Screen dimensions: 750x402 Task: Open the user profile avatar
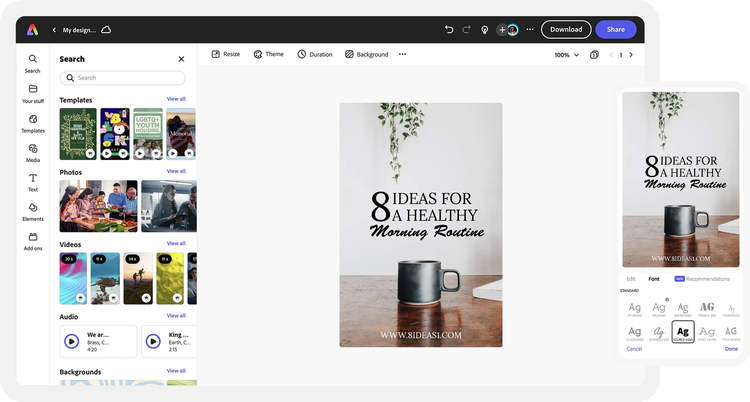coord(513,30)
